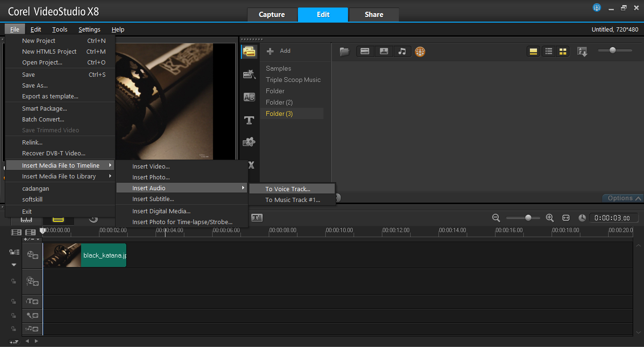
Task: Toggle lock for the Voice track
Action: coord(14,315)
